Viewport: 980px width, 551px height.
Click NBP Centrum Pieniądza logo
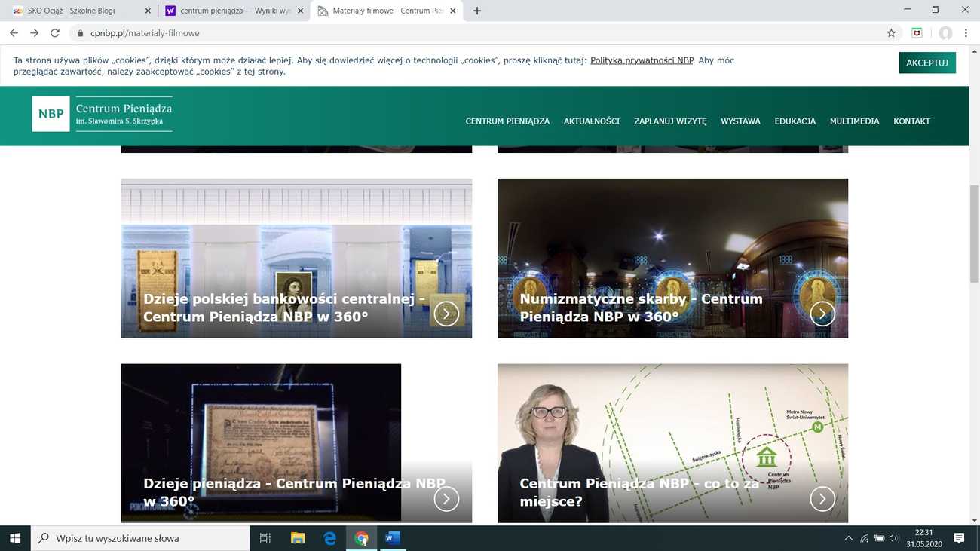point(102,114)
